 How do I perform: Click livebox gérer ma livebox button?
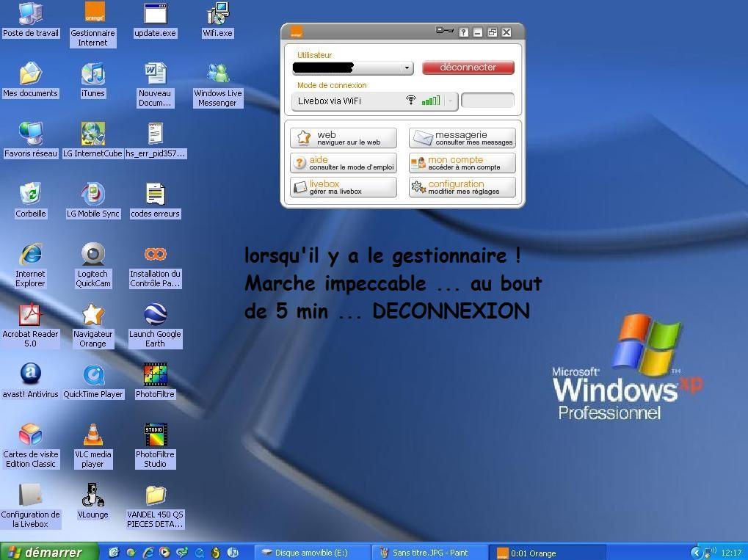pos(344,187)
